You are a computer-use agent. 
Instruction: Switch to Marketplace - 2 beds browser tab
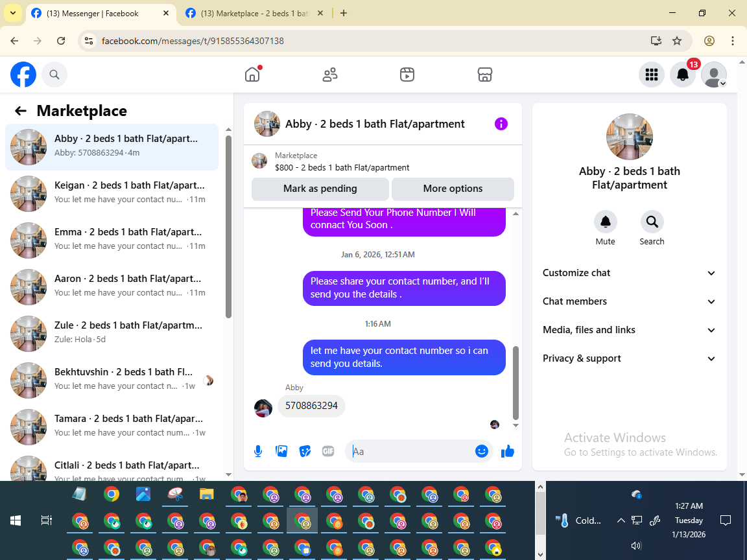click(x=255, y=14)
